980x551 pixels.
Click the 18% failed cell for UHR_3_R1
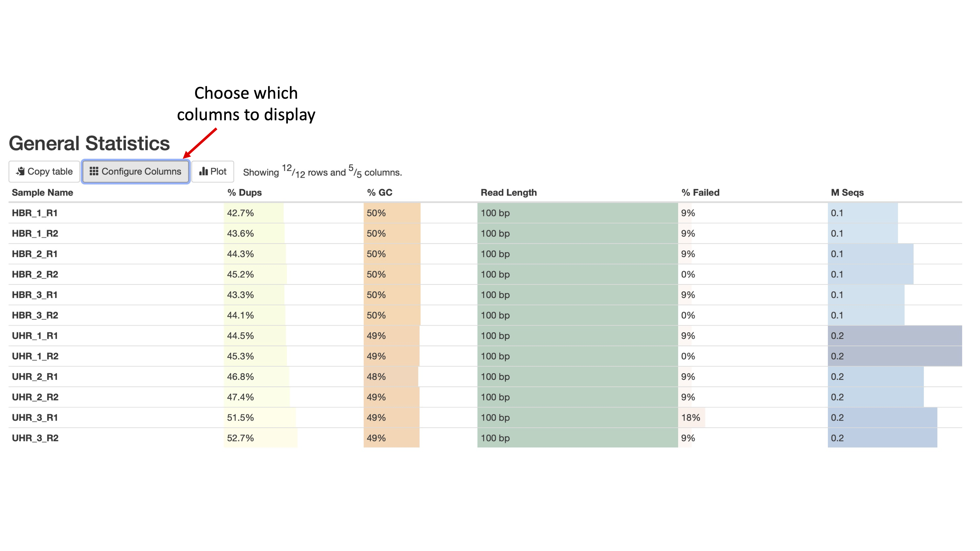click(x=691, y=418)
